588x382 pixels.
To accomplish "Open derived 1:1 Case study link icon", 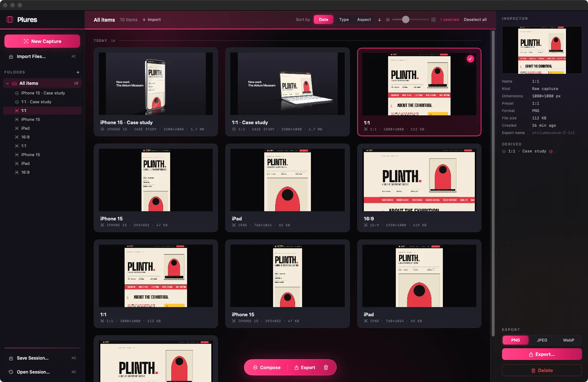I will (551, 151).
